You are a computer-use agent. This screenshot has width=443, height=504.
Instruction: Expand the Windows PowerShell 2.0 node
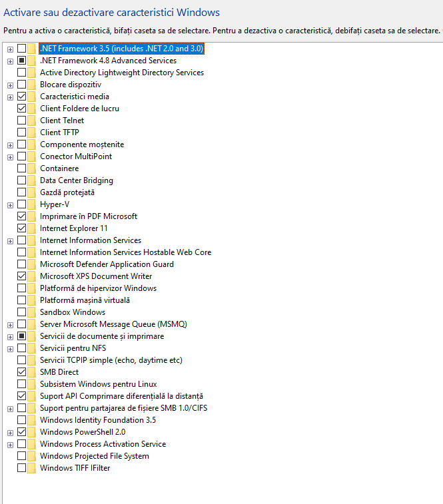pos(10,433)
